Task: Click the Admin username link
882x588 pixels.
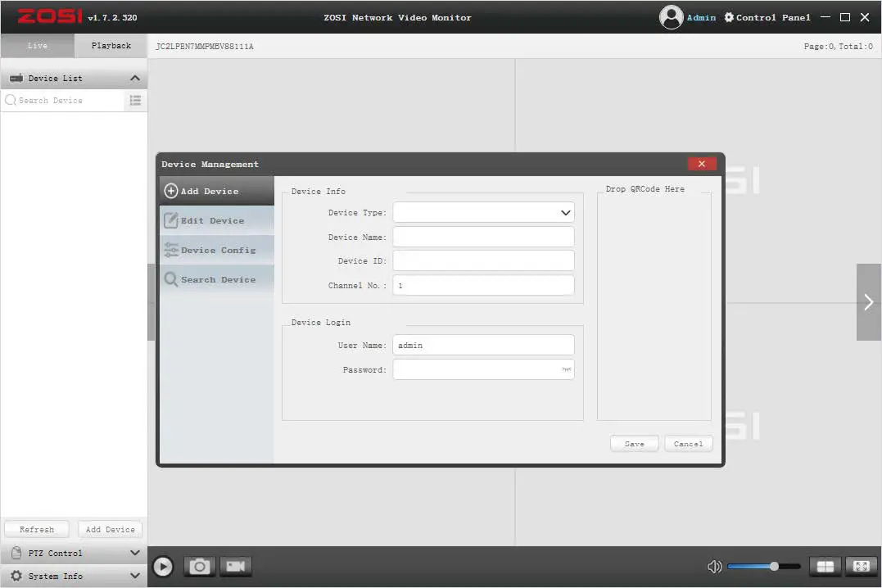Action: 701,17
